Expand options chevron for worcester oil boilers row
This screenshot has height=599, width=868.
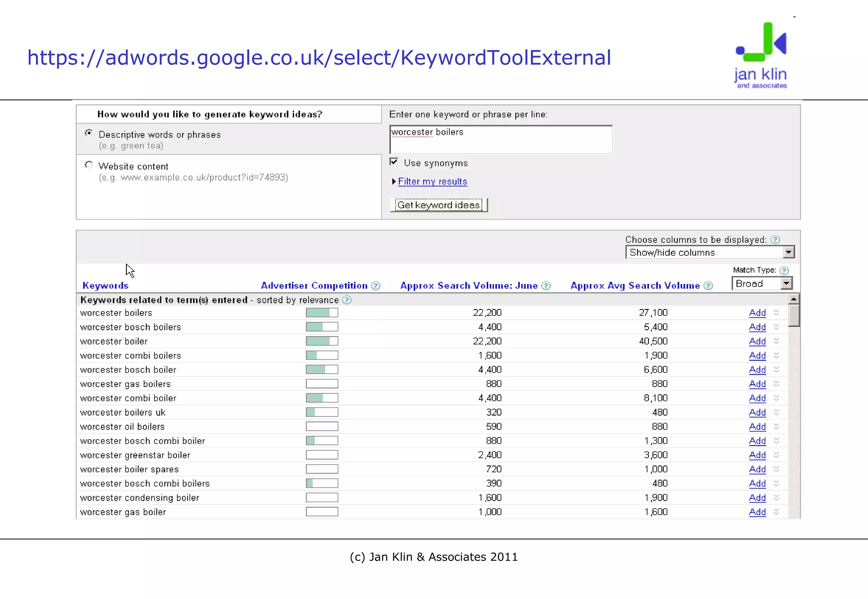(x=776, y=427)
